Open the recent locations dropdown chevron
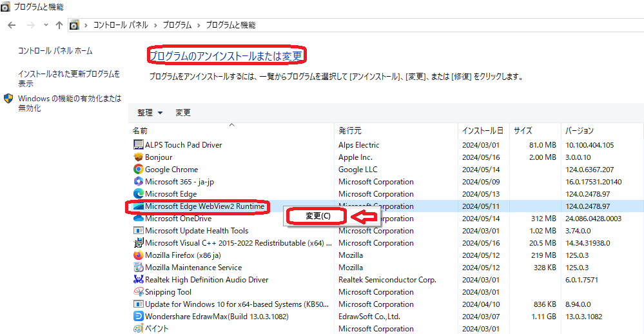The height and width of the screenshot is (334, 644). 46,25
